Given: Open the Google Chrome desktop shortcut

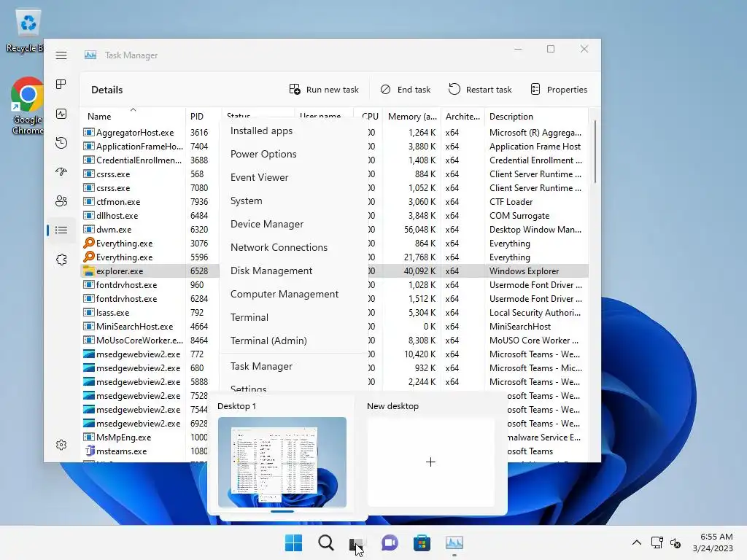Looking at the screenshot, I should pyautogui.click(x=28, y=106).
